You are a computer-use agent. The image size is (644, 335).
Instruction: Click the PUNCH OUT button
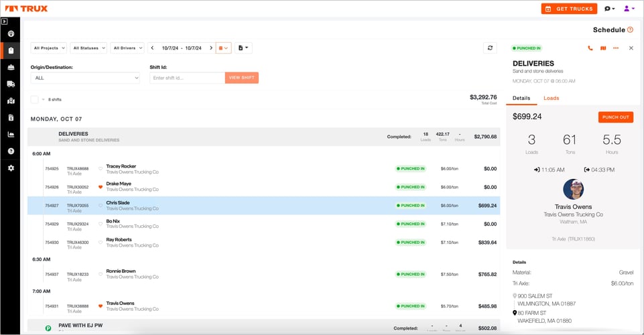(x=616, y=117)
